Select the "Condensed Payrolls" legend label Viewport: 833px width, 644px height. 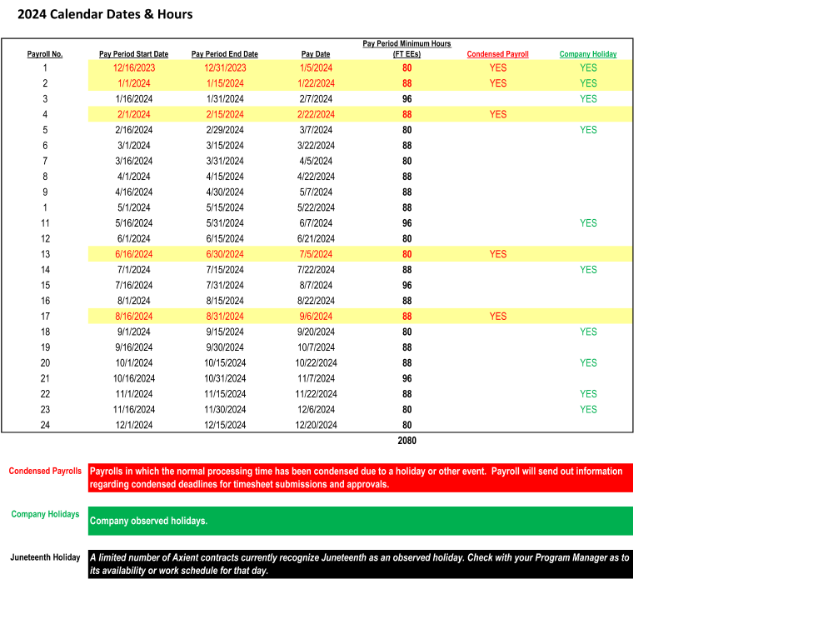tap(45, 471)
